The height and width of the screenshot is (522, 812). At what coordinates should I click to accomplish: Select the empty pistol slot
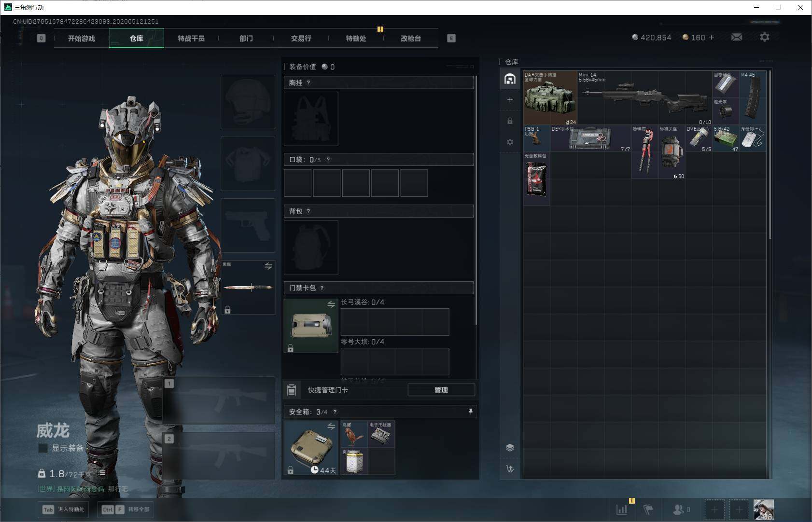248,225
